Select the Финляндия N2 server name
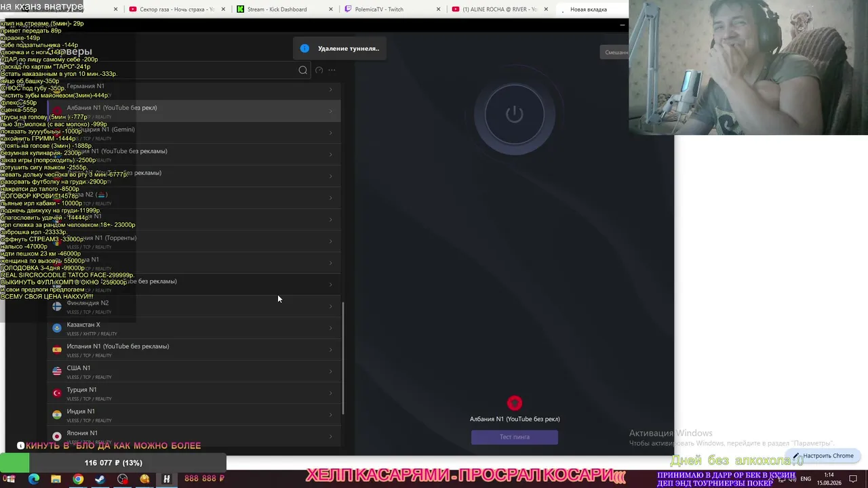 point(87,303)
